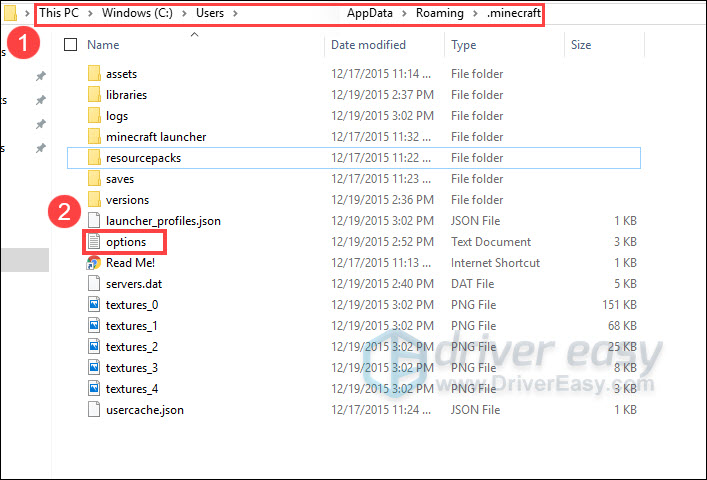
Task: Click the assets folder icon
Action: 94,74
